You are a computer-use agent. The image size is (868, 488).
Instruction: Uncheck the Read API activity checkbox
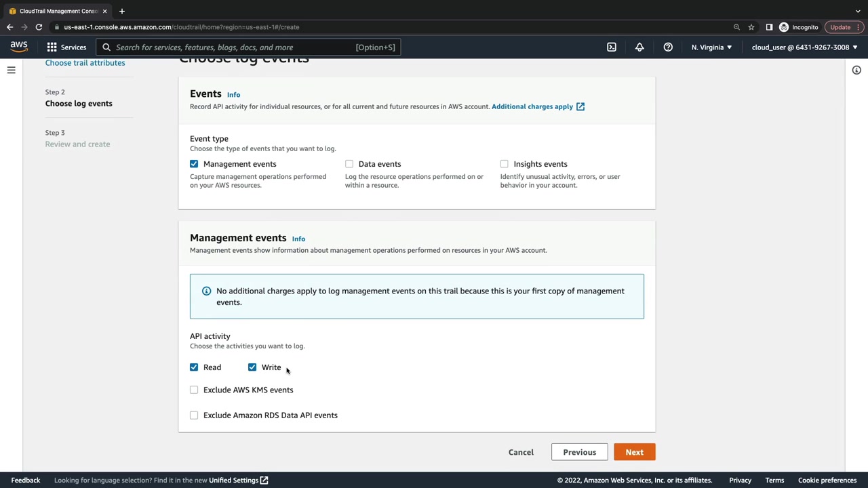194,367
